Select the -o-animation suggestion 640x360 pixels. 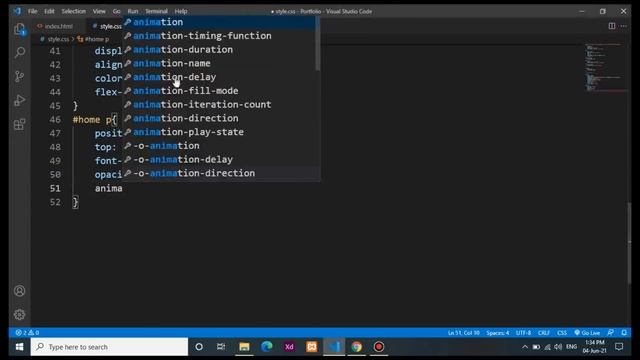(220, 146)
